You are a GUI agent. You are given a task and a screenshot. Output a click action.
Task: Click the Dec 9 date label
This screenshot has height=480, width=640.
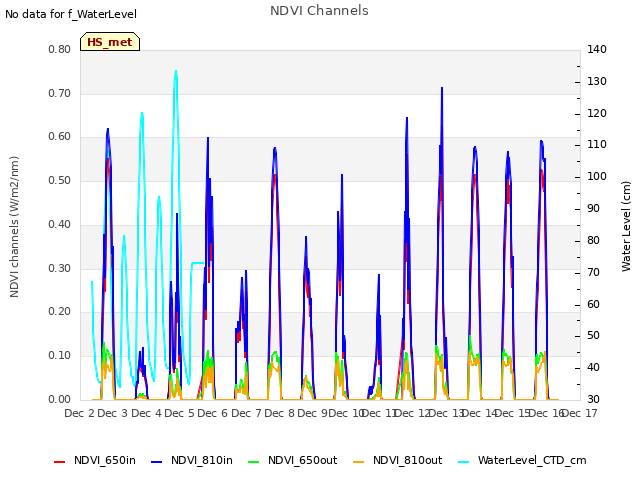point(312,413)
